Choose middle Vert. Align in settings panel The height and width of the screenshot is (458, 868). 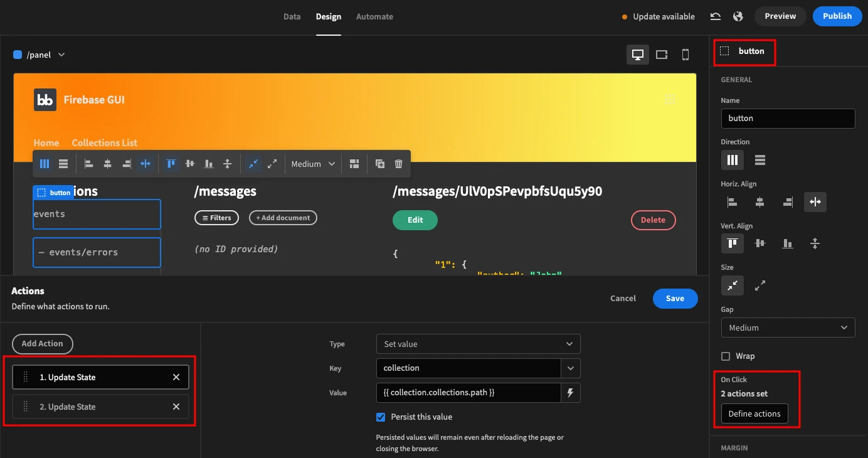[x=760, y=243]
